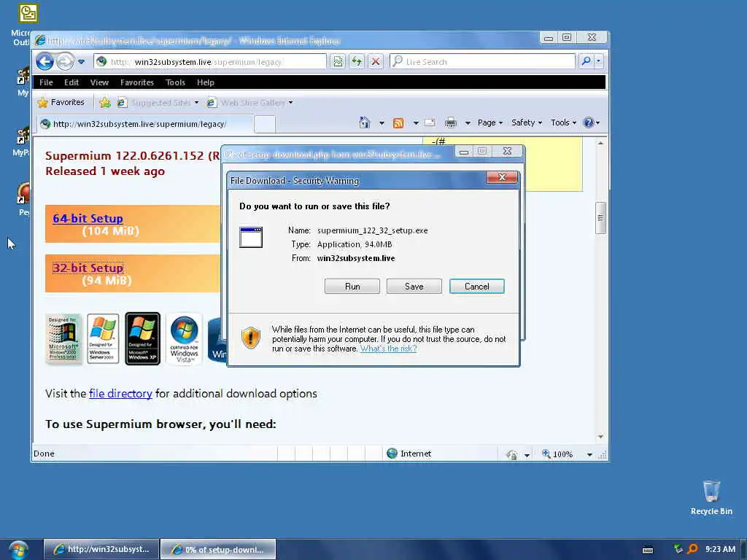This screenshot has width=747, height=560.
Task: Open the recent pages dropdown arrow
Action: pos(82,62)
